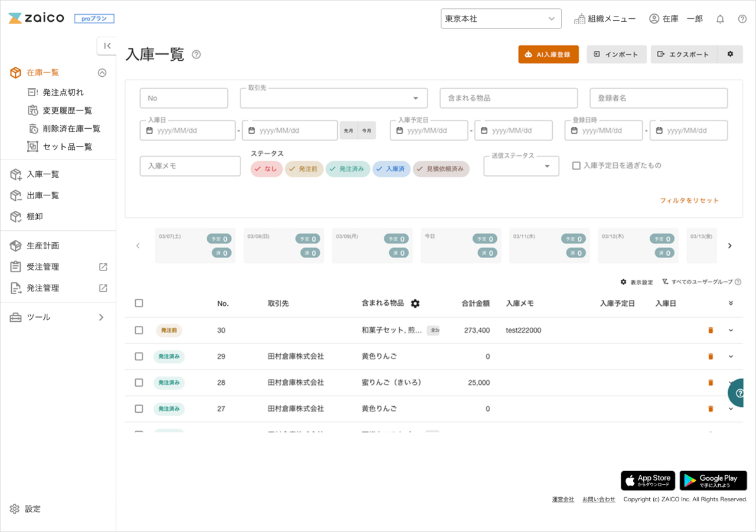
Task: Open the 東京本社 location dropdown
Action: pos(501,19)
